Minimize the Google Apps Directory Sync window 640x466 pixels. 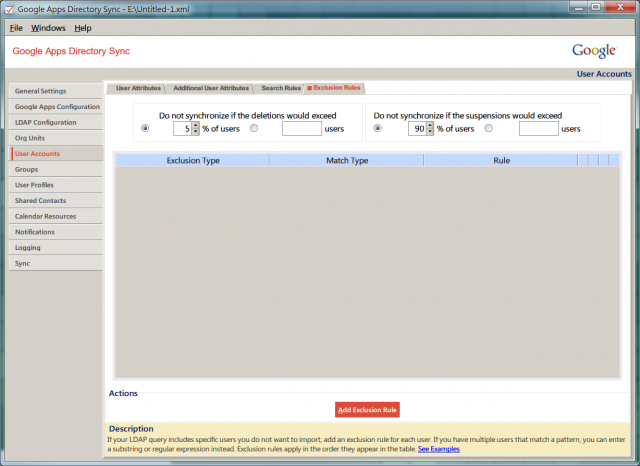578,7
